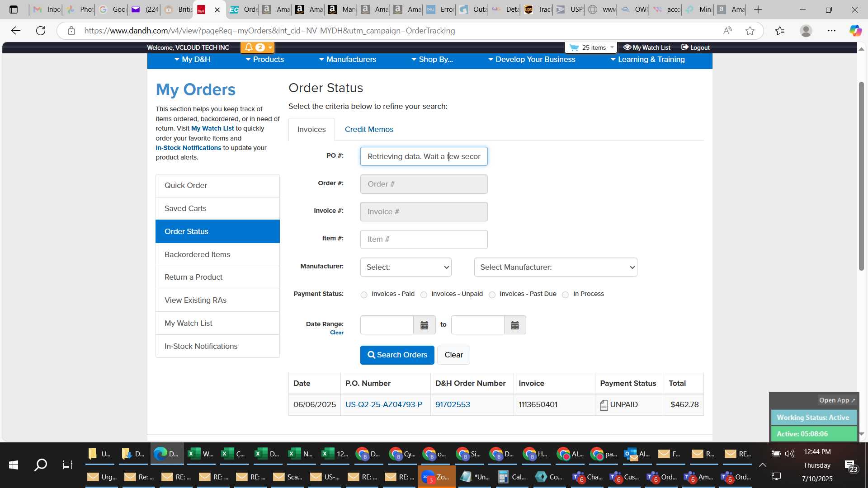This screenshot has width=868, height=488.
Task: Open Saved Carts in sidebar
Action: tap(217, 208)
